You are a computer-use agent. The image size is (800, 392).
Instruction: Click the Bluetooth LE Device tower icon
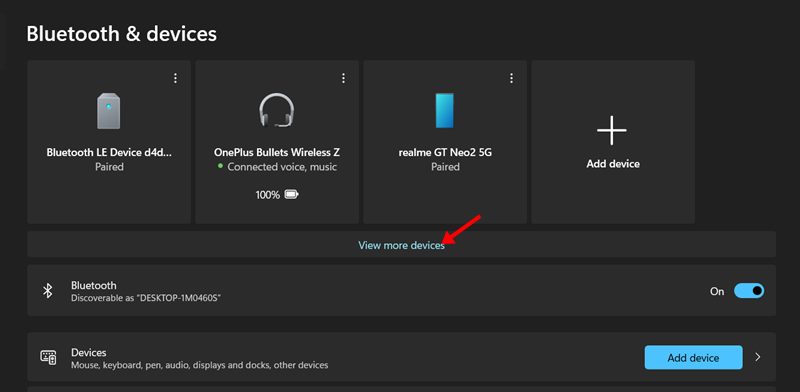pyautogui.click(x=109, y=111)
